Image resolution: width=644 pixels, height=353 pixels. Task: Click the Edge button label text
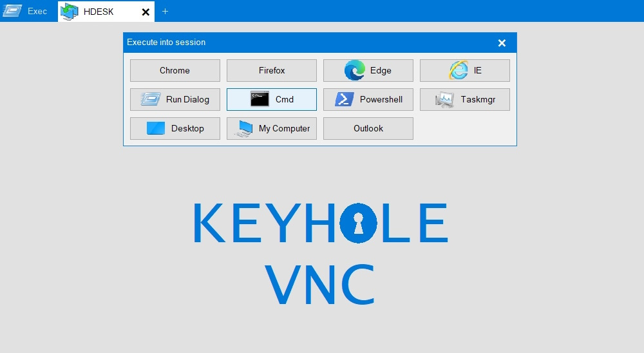[x=381, y=71]
